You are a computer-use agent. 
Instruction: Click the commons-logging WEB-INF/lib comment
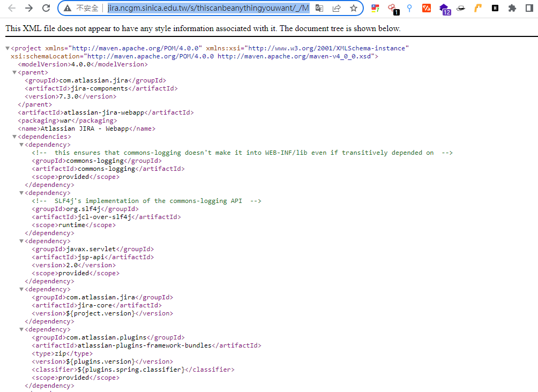click(x=242, y=153)
